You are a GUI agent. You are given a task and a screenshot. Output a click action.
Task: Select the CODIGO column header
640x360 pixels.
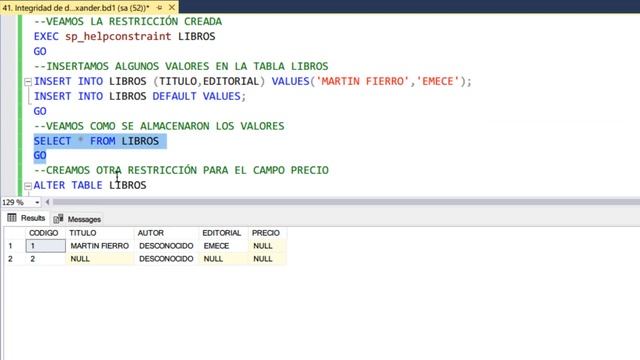pyautogui.click(x=45, y=233)
